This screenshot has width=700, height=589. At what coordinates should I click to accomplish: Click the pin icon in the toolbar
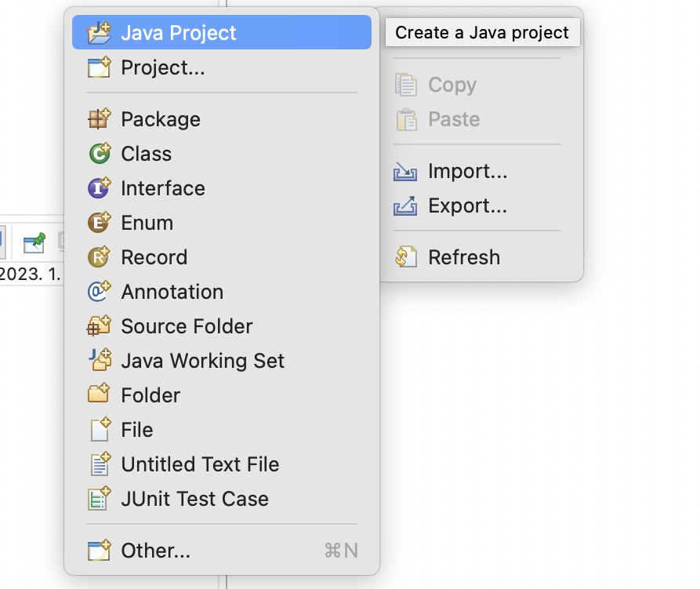pyautogui.click(x=34, y=242)
